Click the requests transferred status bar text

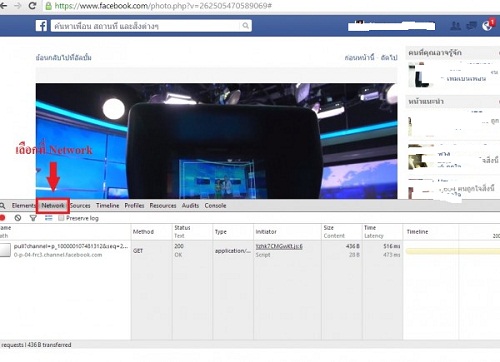[36, 345]
